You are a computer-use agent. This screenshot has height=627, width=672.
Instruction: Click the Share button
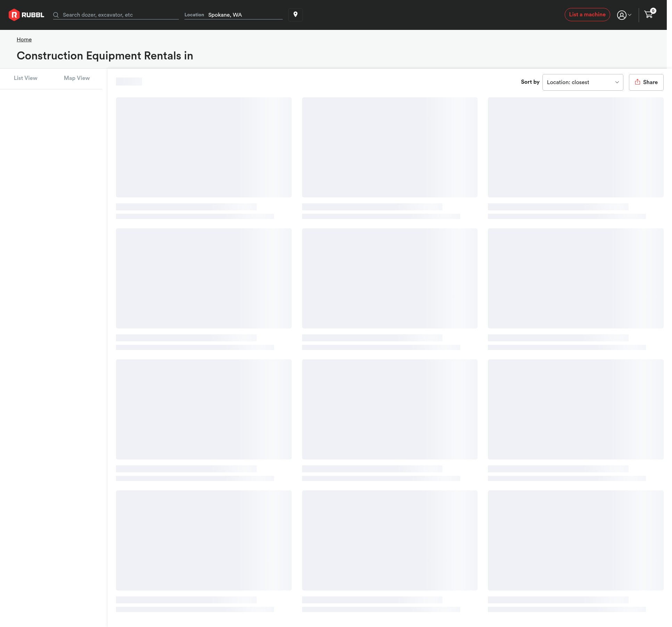[x=646, y=82]
